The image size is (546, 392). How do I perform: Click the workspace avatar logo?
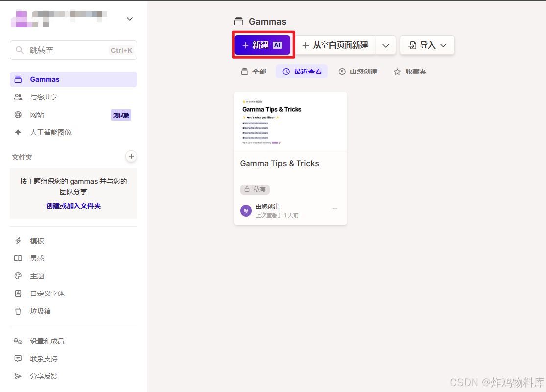click(x=19, y=19)
